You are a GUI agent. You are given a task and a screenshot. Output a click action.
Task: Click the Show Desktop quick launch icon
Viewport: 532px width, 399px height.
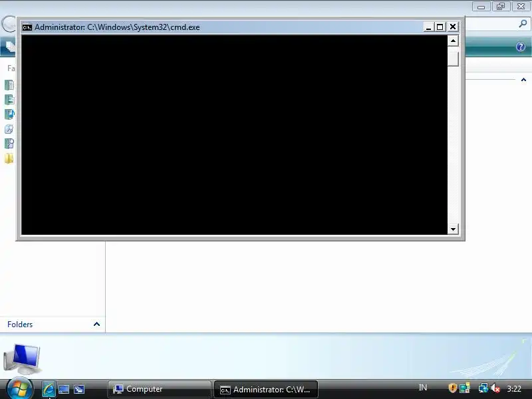tap(63, 389)
